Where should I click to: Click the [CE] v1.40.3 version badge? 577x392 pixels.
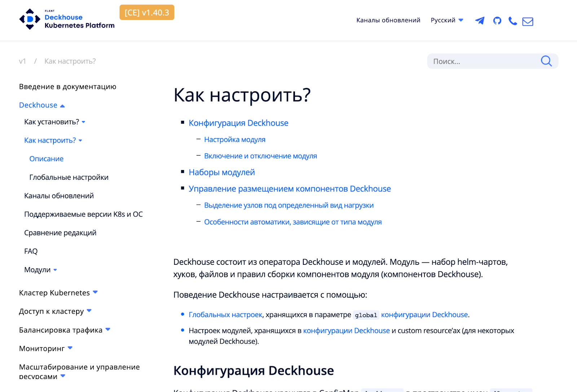pyautogui.click(x=147, y=13)
